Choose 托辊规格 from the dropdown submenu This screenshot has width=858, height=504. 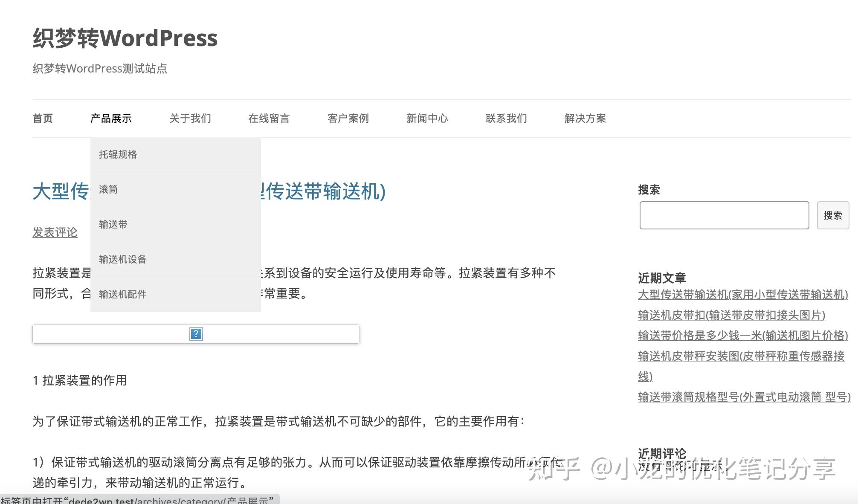(175, 154)
